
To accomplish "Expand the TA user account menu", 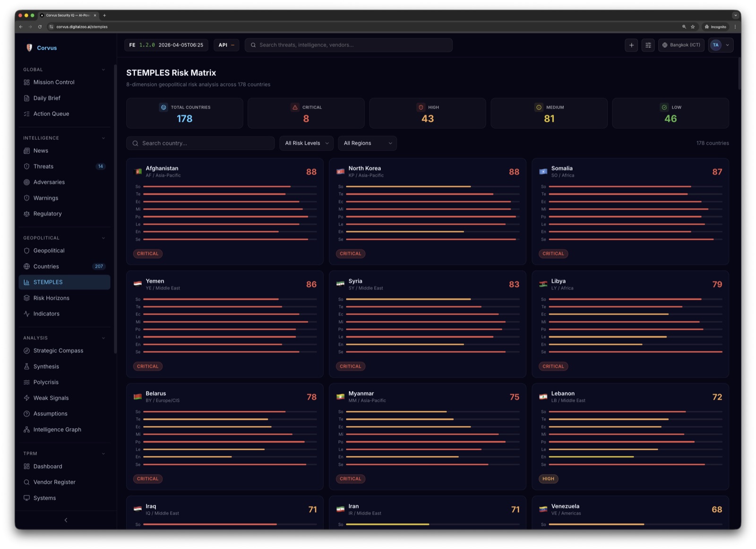I will [x=721, y=45].
